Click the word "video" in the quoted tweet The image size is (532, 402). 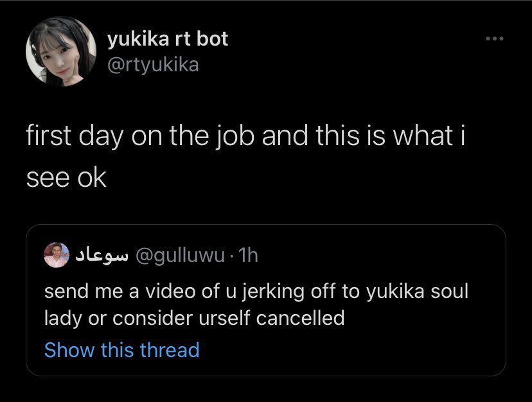click(x=166, y=292)
